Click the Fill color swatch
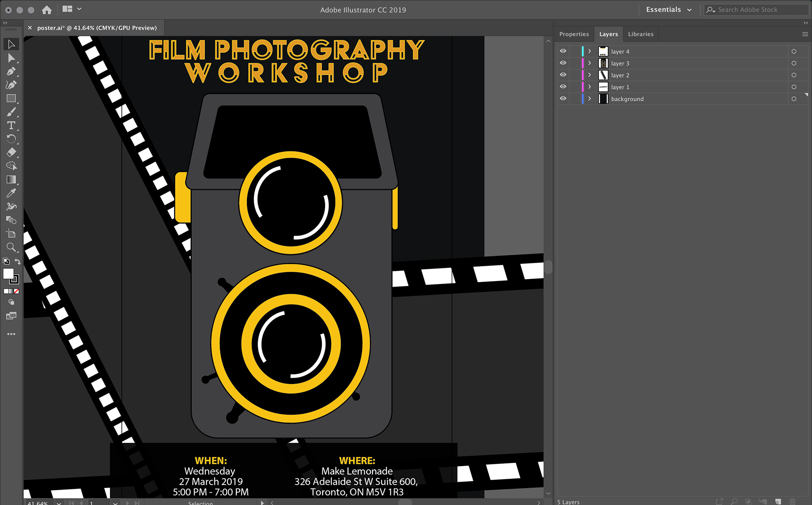Screen dimensions: 812x505 pyautogui.click(x=8, y=274)
